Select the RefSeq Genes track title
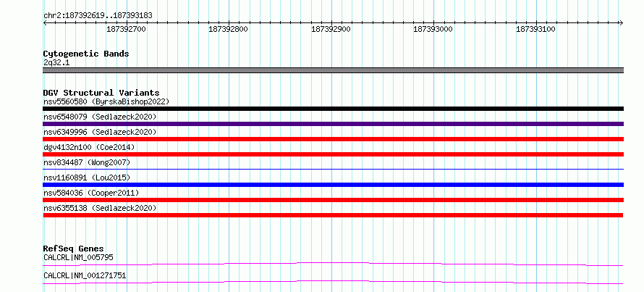 point(73,249)
